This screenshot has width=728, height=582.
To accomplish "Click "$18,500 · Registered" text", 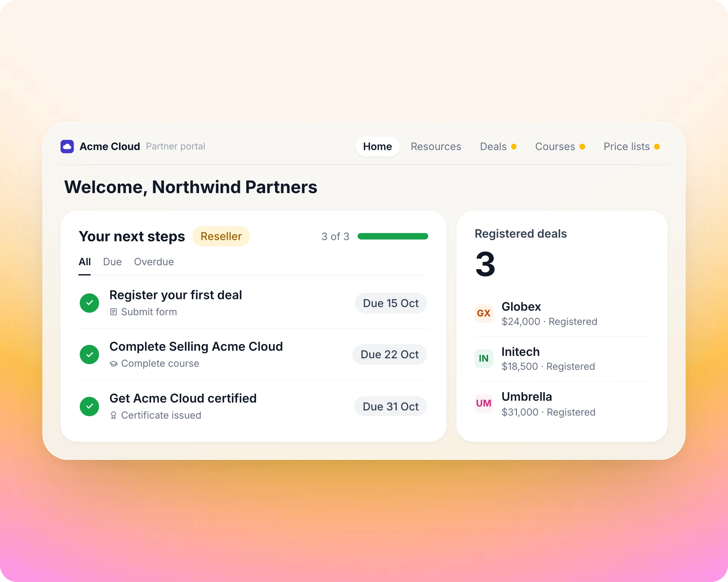I will click(x=548, y=366).
